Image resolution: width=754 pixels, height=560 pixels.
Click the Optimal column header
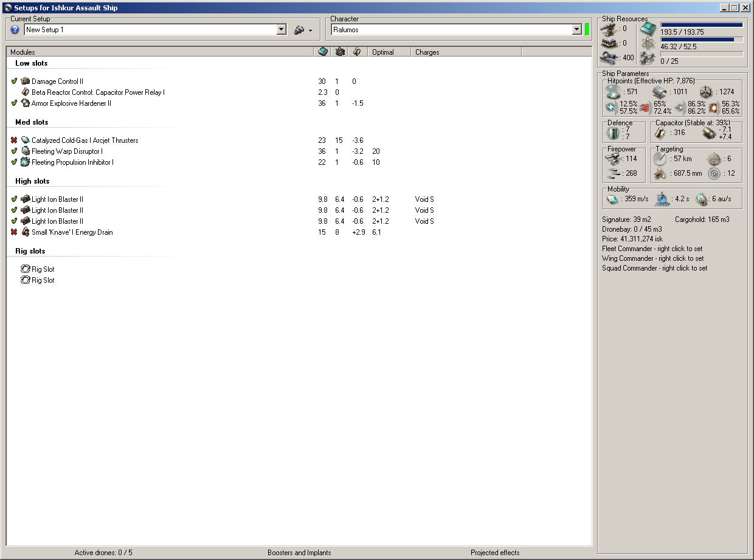point(389,52)
